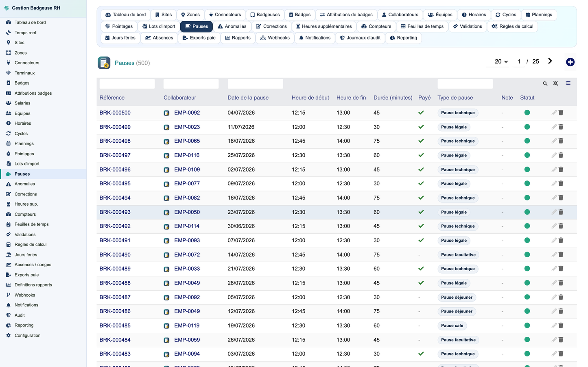This screenshot has height=367, width=588.
Task: Click the employee icon beside EMP-0065
Action: click(166, 141)
